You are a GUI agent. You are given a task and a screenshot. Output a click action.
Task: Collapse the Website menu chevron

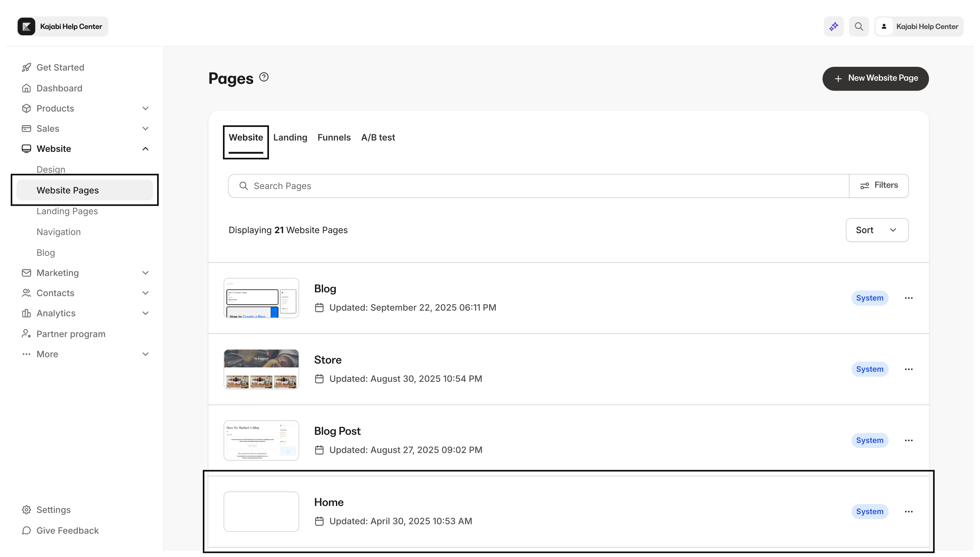(145, 149)
